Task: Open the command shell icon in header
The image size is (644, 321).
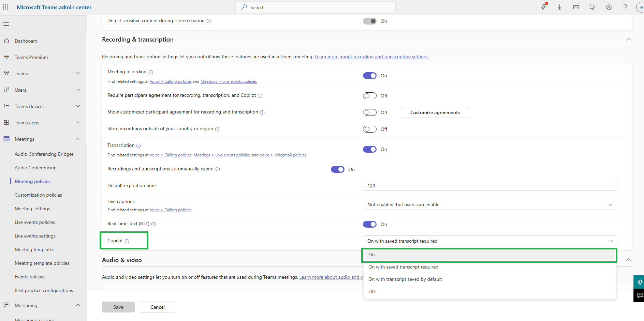Action: coord(576,7)
